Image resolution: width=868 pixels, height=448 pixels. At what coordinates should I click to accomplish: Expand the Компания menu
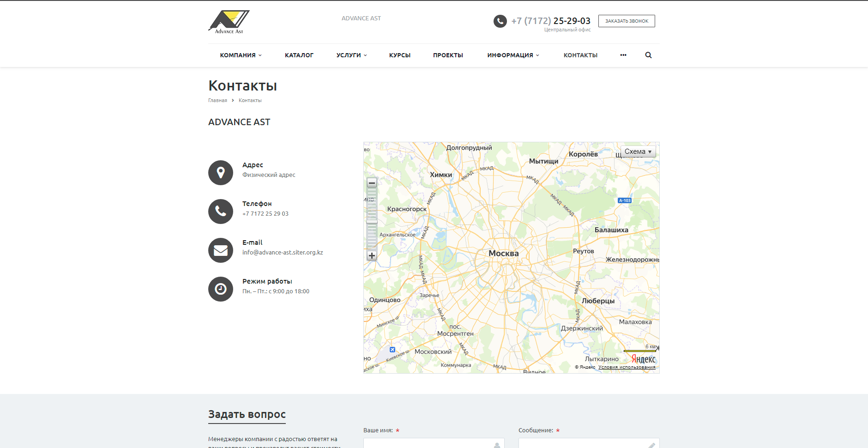[x=241, y=55]
